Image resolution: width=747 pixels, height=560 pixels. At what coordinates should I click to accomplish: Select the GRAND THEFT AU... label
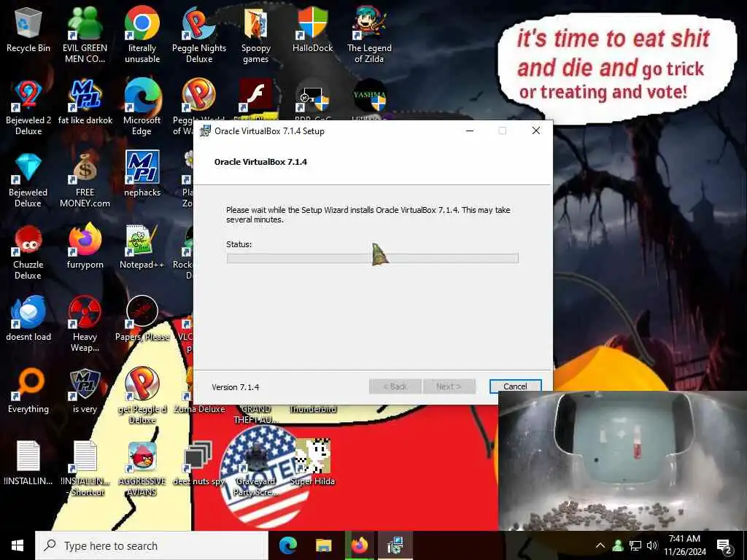[256, 414]
